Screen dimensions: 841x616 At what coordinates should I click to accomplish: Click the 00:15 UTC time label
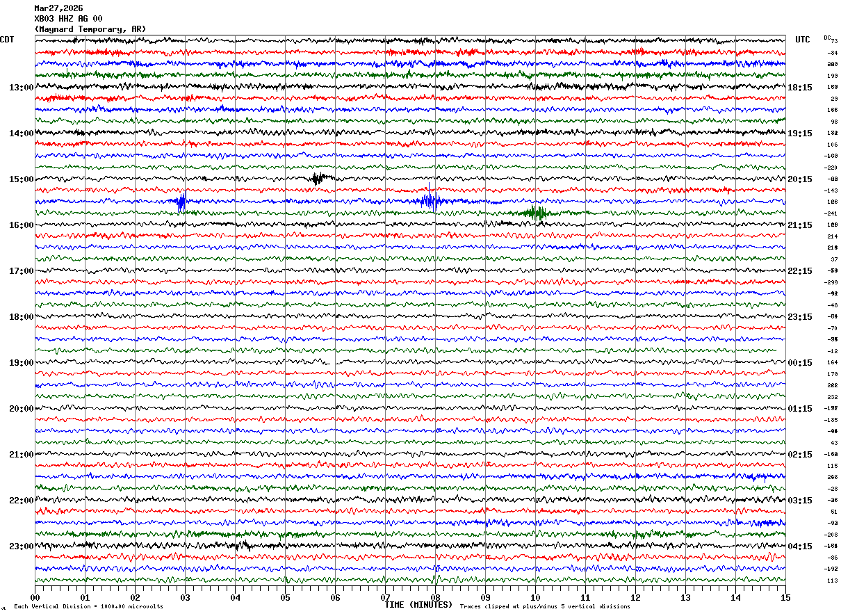(800, 363)
